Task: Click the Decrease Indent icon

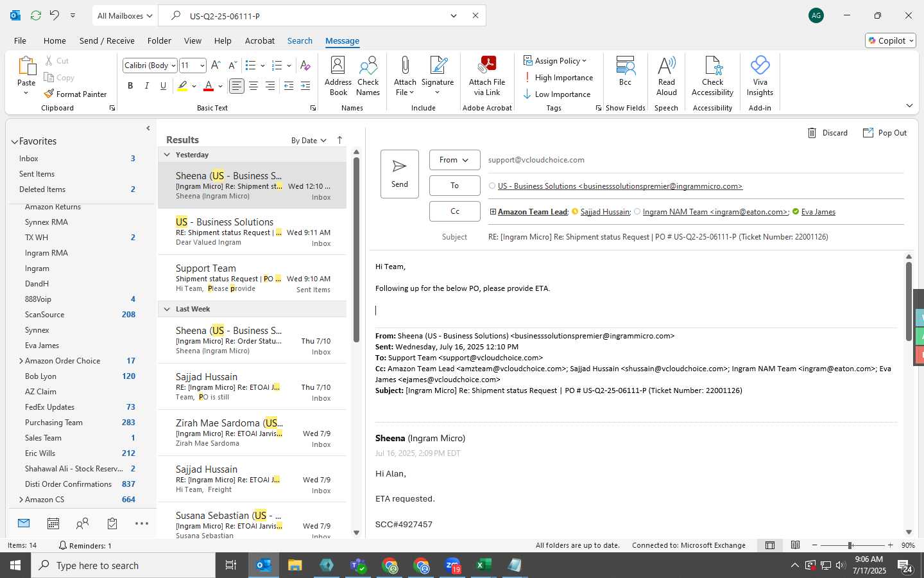Action: click(x=289, y=85)
